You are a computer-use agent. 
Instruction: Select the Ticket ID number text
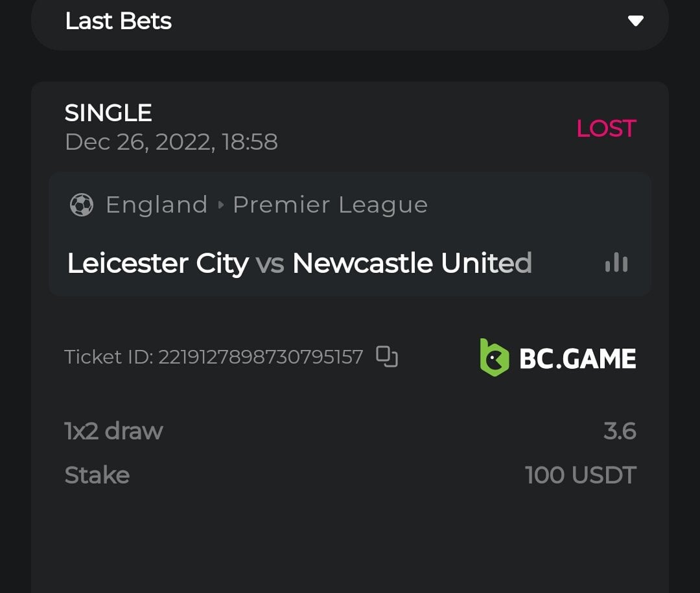click(260, 356)
